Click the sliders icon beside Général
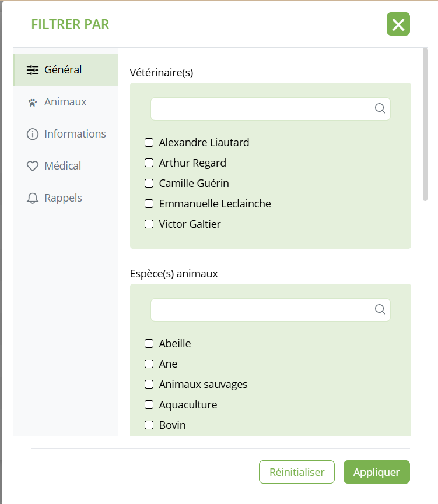The height and width of the screenshot is (504, 438). 33,70
